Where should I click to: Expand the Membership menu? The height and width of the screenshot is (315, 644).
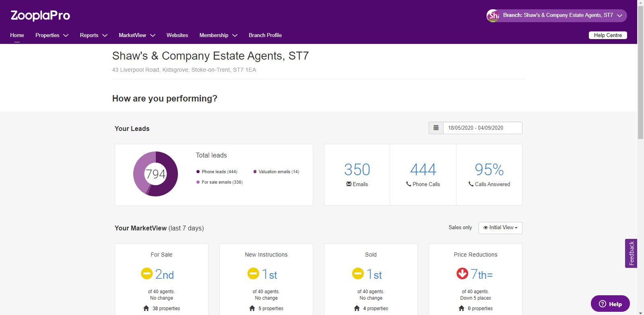[219, 35]
